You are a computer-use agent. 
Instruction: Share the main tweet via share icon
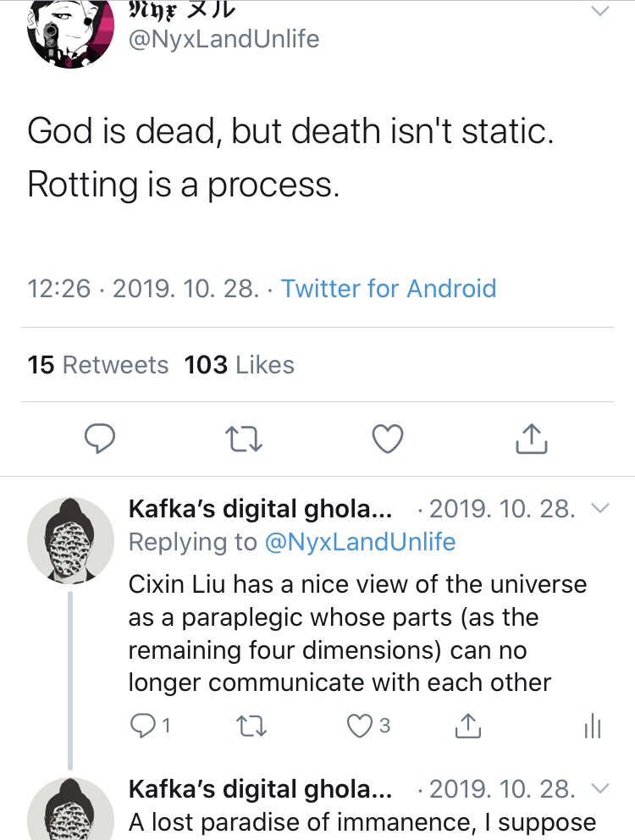531,438
